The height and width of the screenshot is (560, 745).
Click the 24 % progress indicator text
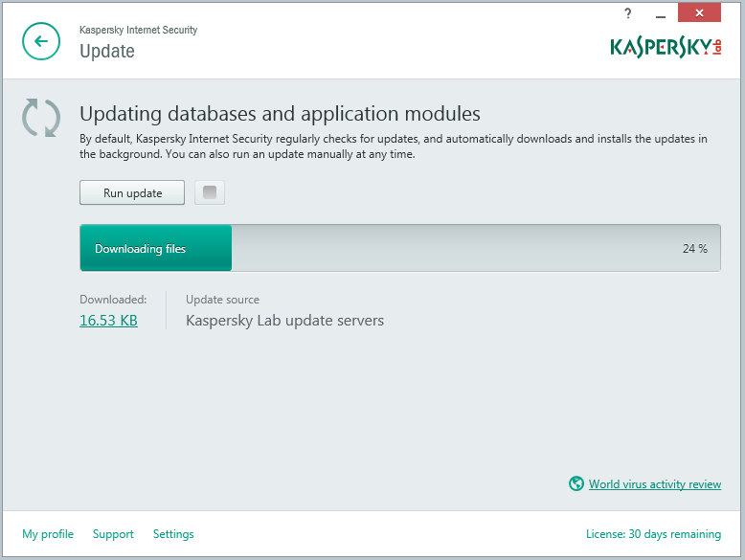click(695, 249)
